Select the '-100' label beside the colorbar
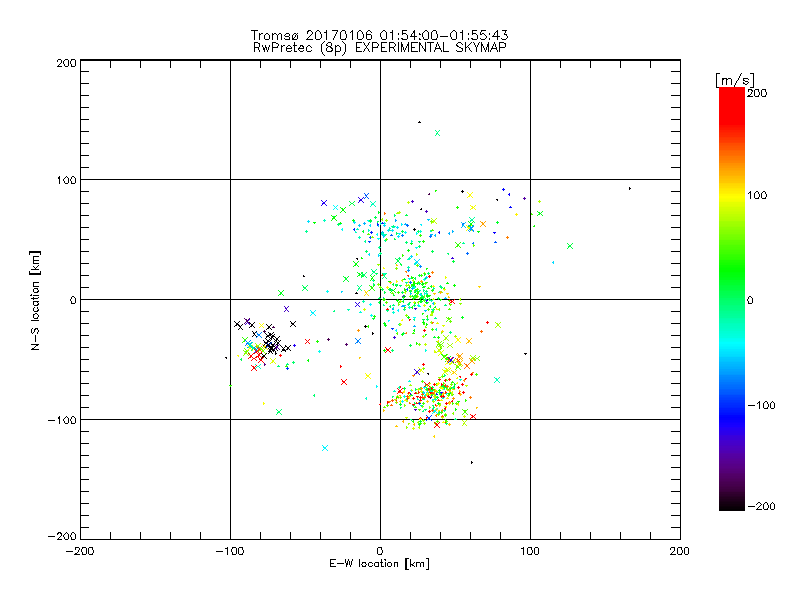This screenshot has height=600, width=800. 761,405
